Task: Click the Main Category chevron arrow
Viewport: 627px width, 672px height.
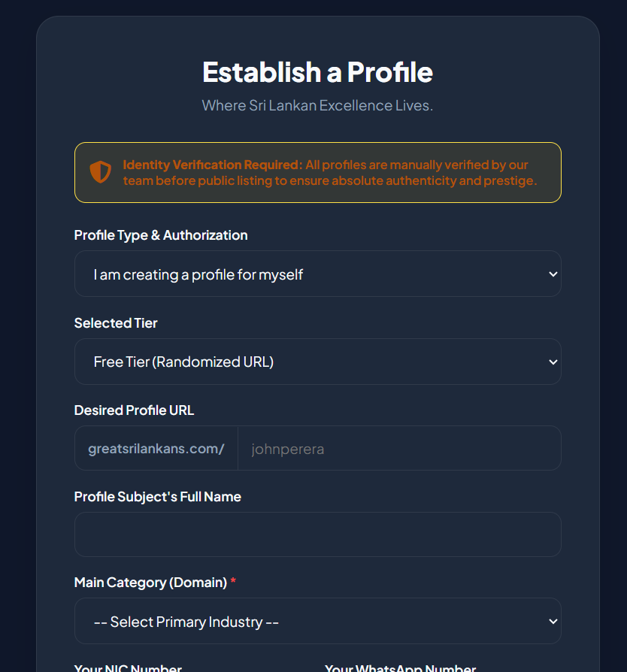Action: click(553, 621)
